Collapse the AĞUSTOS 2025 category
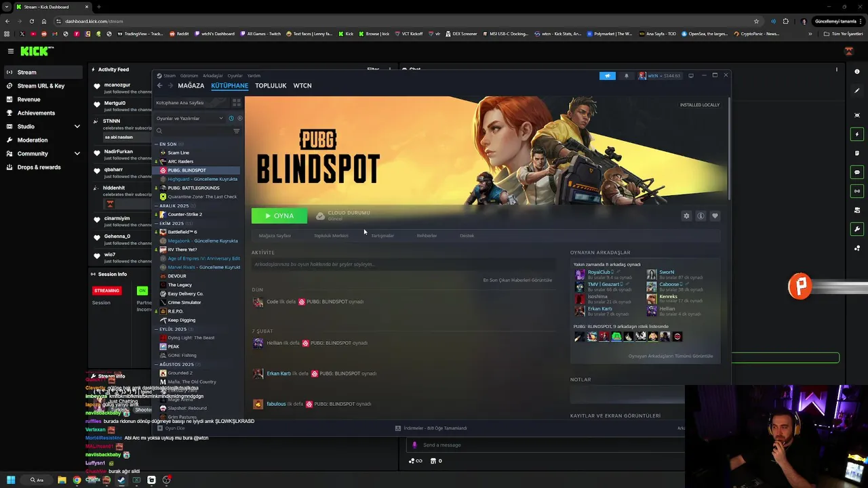Screen dimensions: 868x488 (156, 365)
